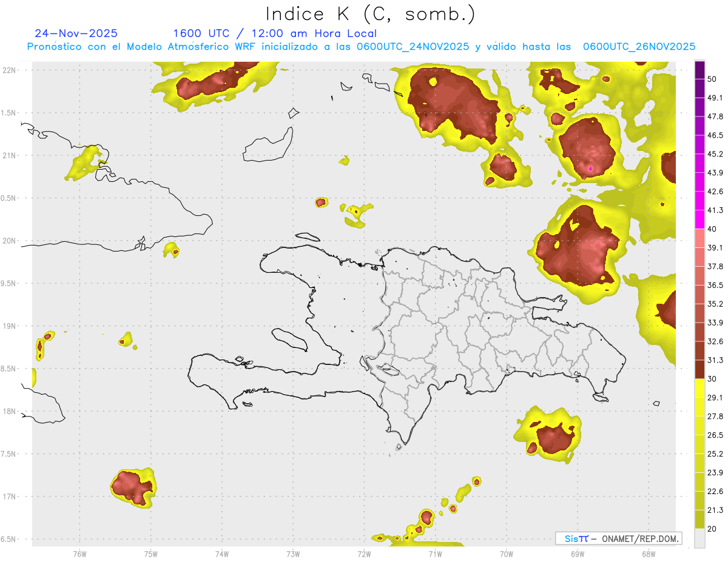The image size is (728, 562).
Task: Click the longitude label '74W'
Action: point(222,554)
